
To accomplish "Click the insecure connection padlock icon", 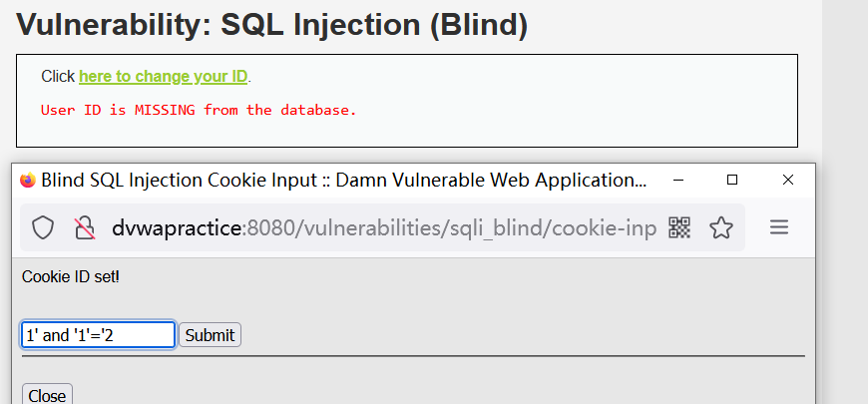I will 85,227.
